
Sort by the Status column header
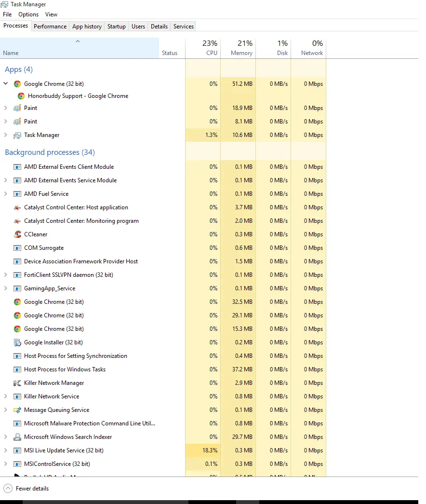pyautogui.click(x=172, y=48)
